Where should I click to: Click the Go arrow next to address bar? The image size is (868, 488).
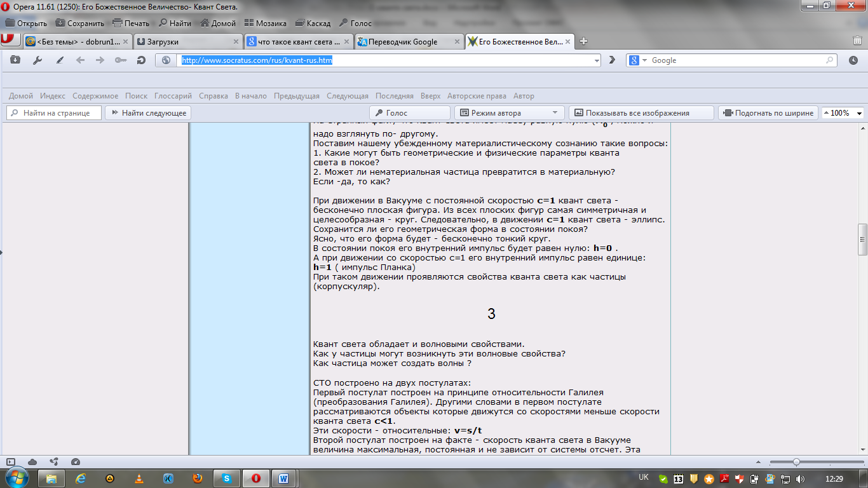point(612,60)
